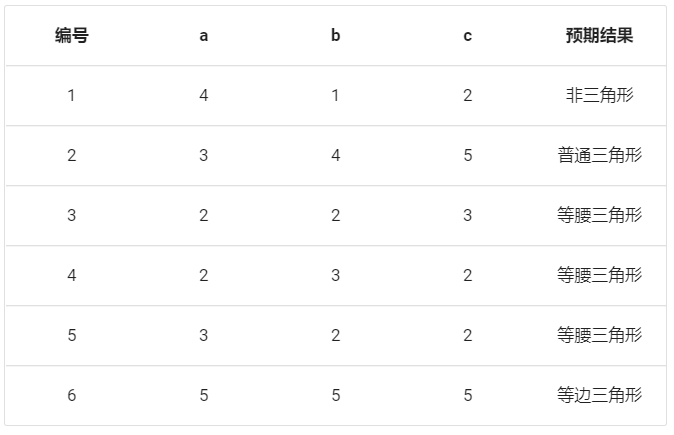Select the 非三角形 result cell
674x435 pixels.
599,96
